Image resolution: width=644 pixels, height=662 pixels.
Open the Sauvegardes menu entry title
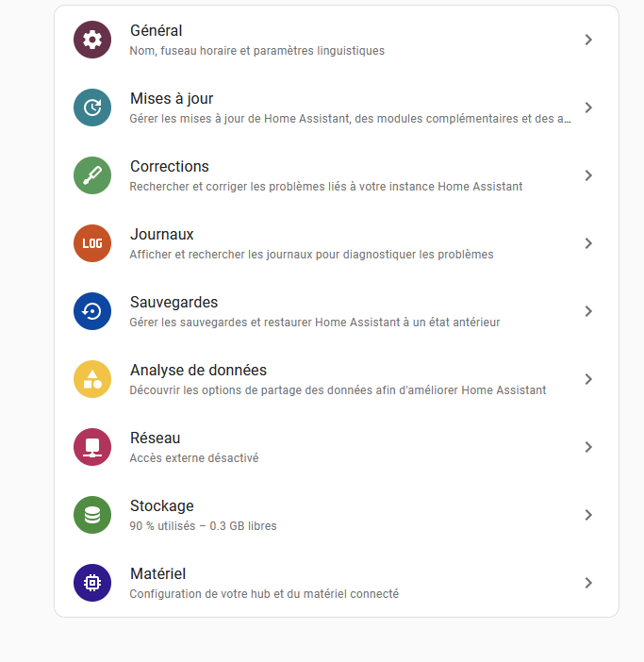coord(173,303)
